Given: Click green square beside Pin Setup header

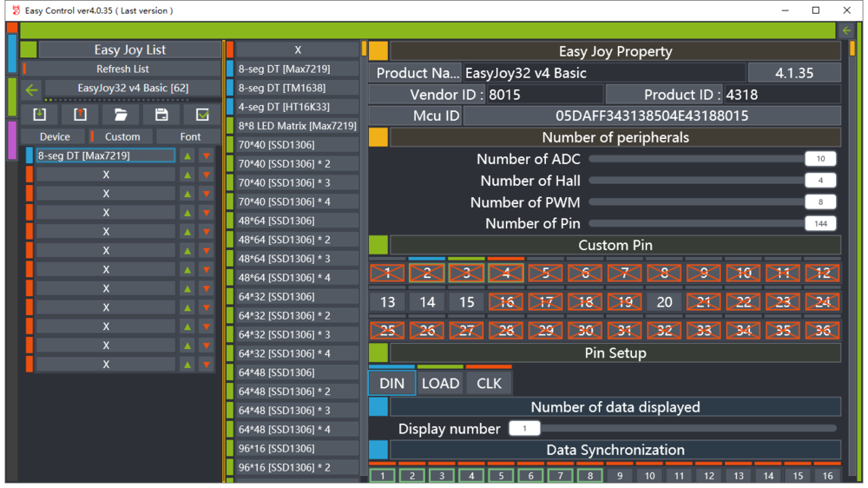Looking at the screenshot, I should (x=378, y=353).
